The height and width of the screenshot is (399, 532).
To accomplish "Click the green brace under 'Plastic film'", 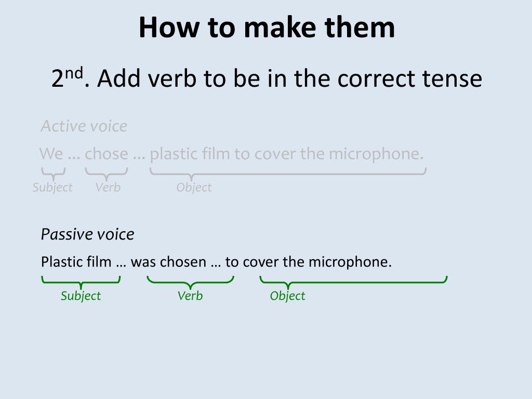I will 81,282.
